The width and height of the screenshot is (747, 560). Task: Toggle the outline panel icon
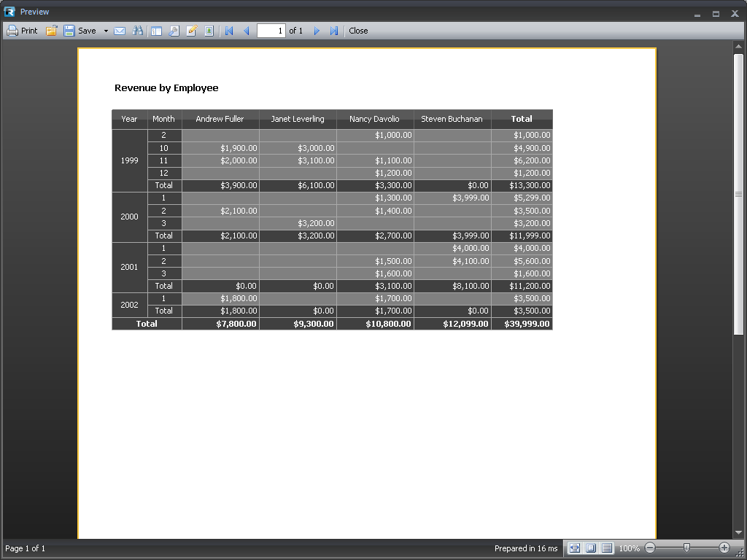156,31
